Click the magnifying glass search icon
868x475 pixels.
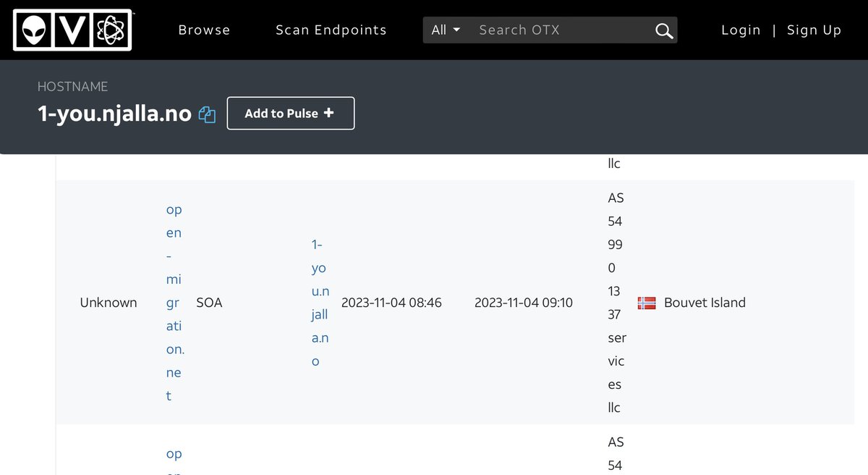tap(663, 30)
